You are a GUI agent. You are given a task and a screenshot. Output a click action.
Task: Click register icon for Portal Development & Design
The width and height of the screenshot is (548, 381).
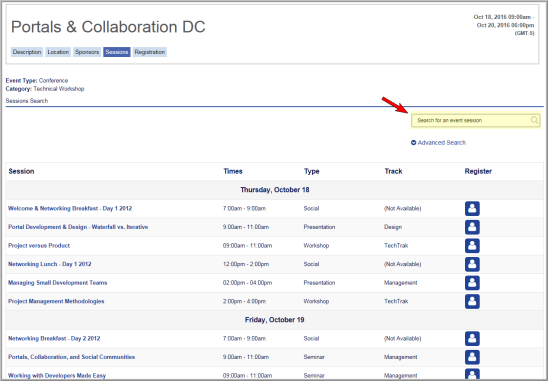pos(472,227)
